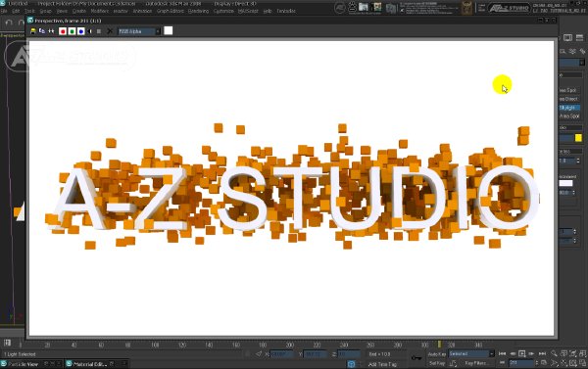The image size is (588, 369).
Task: Toggle the monochrome display button
Action: (x=99, y=31)
